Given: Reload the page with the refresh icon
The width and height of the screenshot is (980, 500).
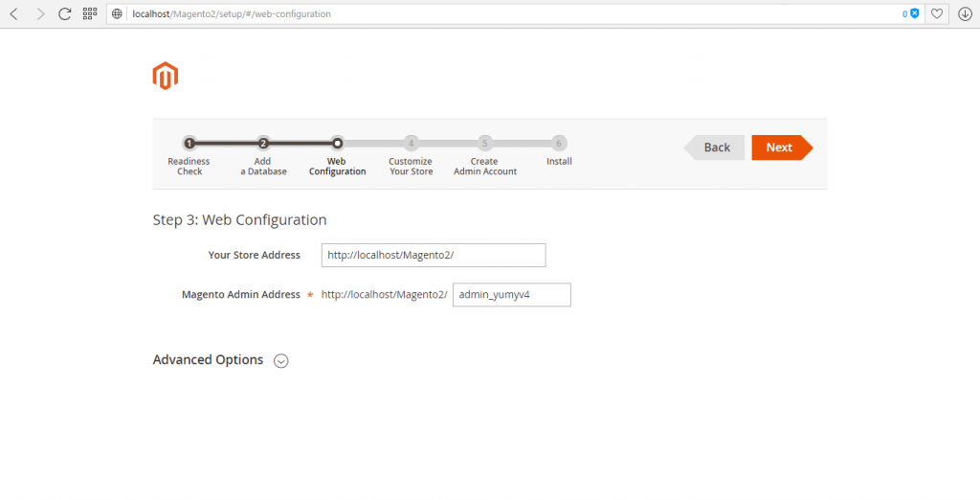Looking at the screenshot, I should pyautogui.click(x=64, y=13).
